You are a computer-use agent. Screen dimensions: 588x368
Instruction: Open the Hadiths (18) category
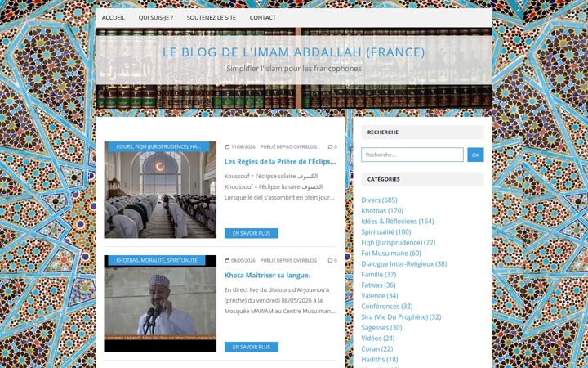coord(380,359)
